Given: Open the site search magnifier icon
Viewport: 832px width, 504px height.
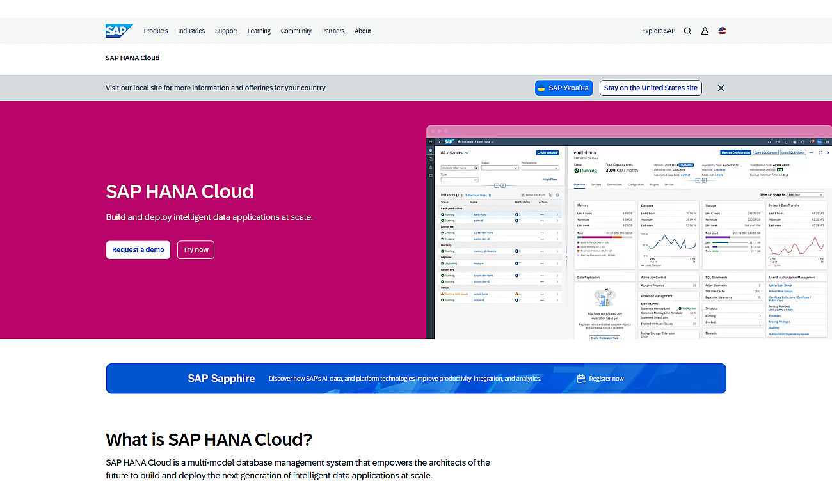Looking at the screenshot, I should point(687,31).
